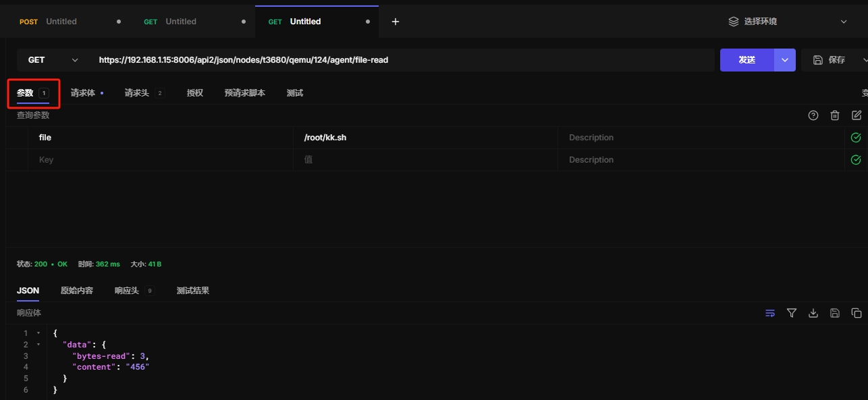Expand the arrow beside the 发送 button
868x400 pixels.
[785, 60]
